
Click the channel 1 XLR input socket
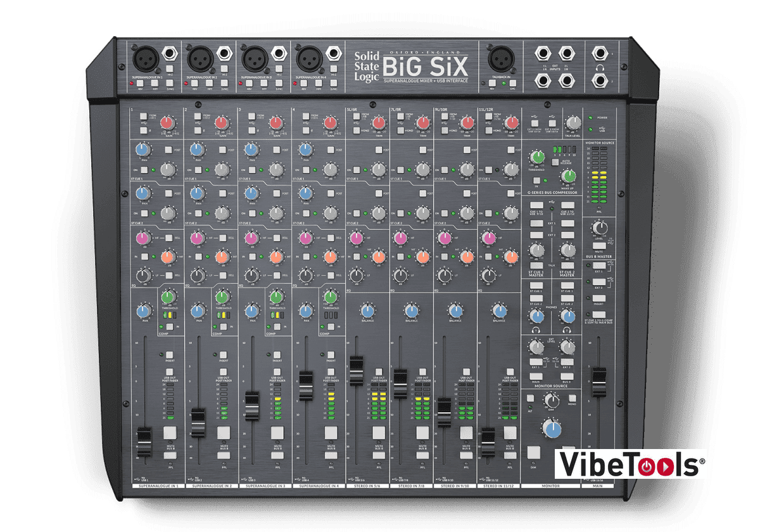[x=144, y=60]
